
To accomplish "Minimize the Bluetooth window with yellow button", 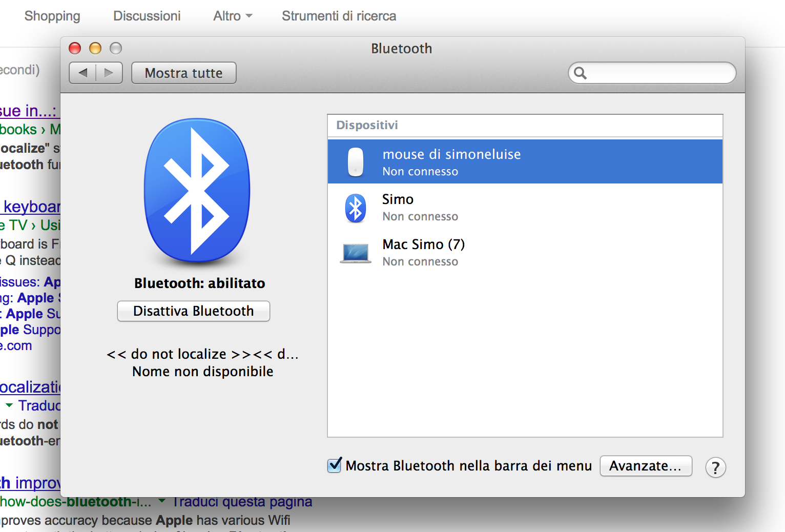I will (x=95, y=48).
